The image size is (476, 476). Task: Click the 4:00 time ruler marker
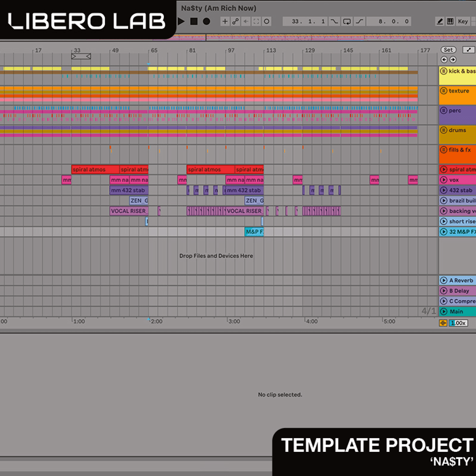click(x=312, y=321)
